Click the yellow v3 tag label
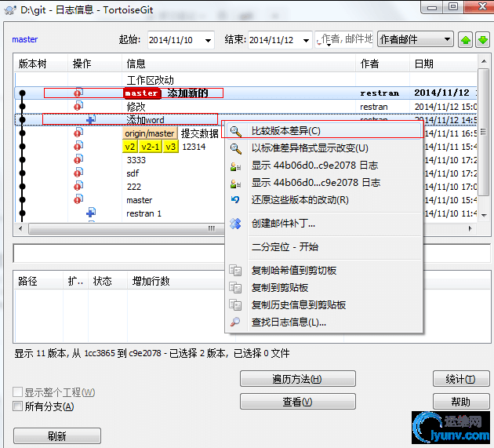 pos(171,147)
